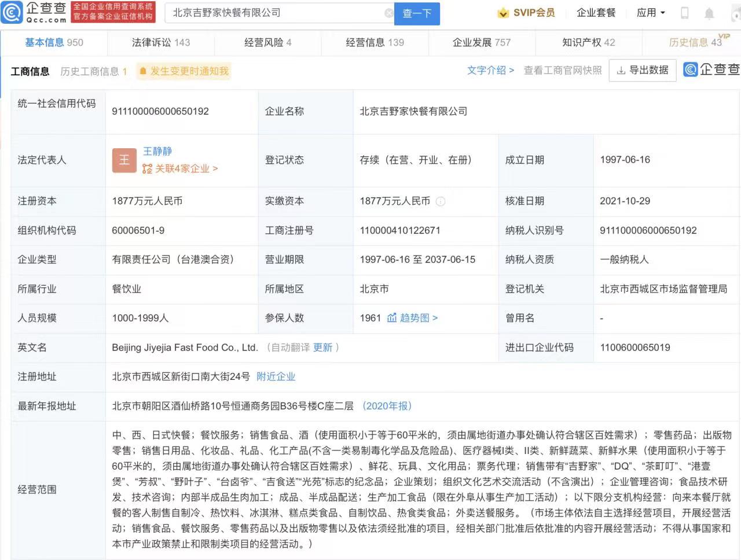
Task: Expand the 应用 dropdown menu
Action: click(651, 13)
